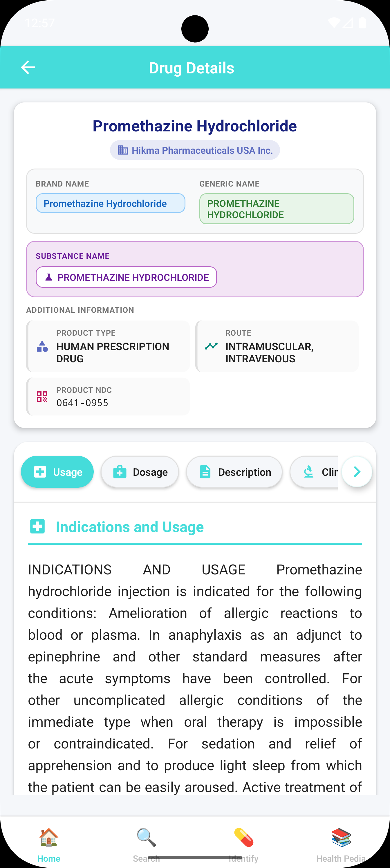Image resolution: width=390 pixels, height=868 pixels.
Task: Click the Product NDC value 0641-0955
Action: [82, 402]
